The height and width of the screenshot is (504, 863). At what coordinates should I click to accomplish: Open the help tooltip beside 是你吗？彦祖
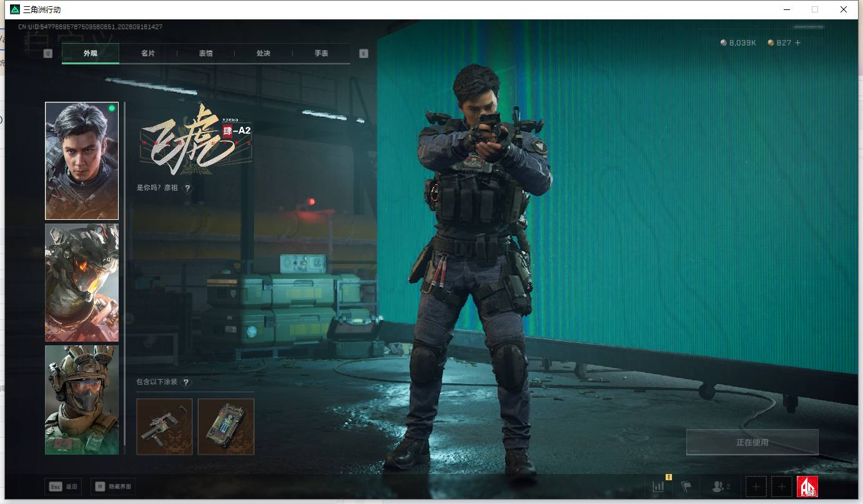coord(187,188)
